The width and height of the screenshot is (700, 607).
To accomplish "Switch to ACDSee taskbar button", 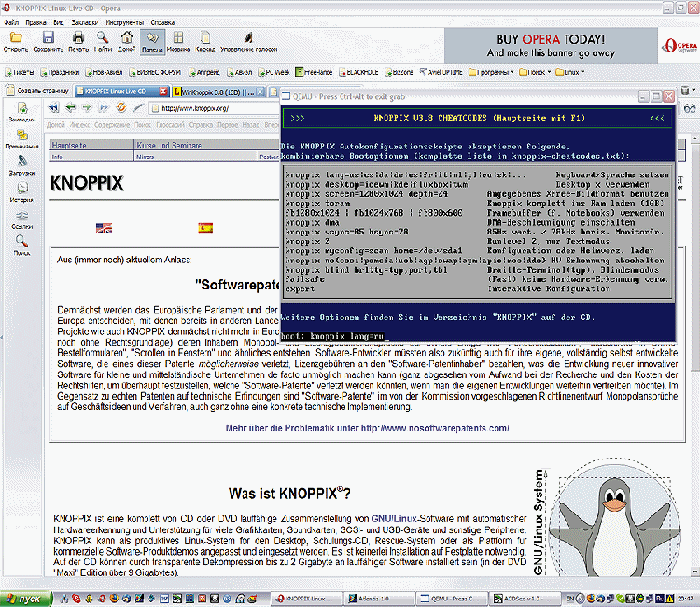I will click(x=525, y=599).
